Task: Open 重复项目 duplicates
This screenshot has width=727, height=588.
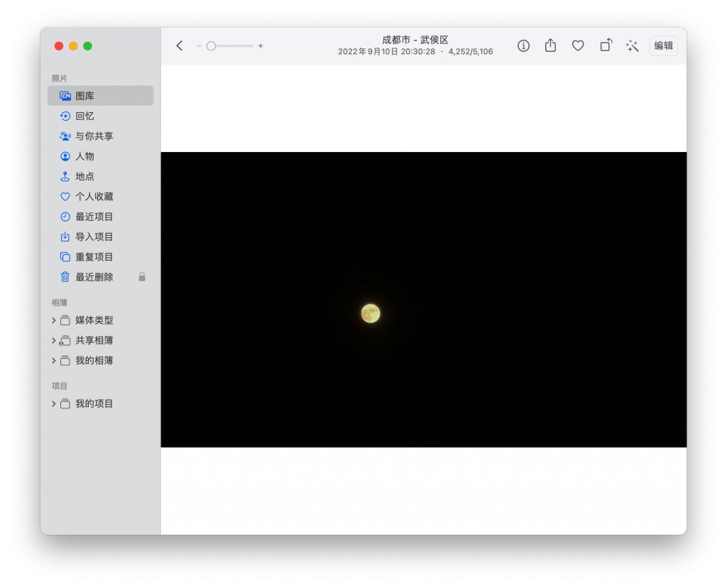Action: pyautogui.click(x=101, y=257)
